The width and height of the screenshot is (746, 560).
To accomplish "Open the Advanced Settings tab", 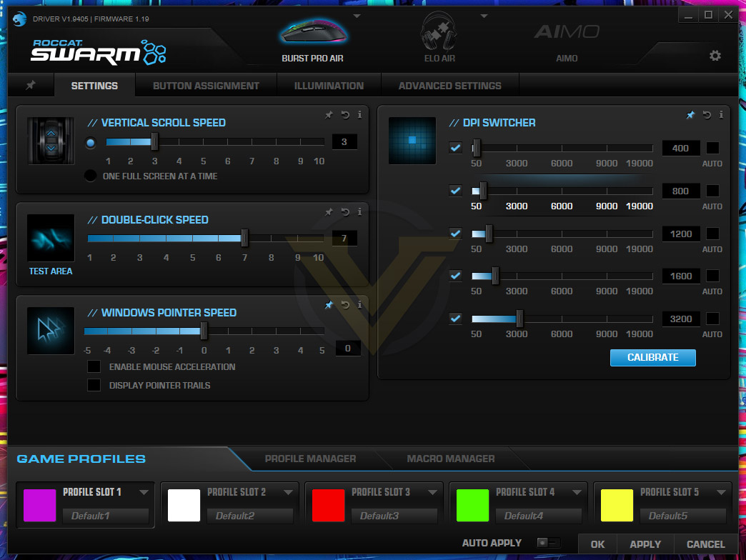I will point(449,86).
